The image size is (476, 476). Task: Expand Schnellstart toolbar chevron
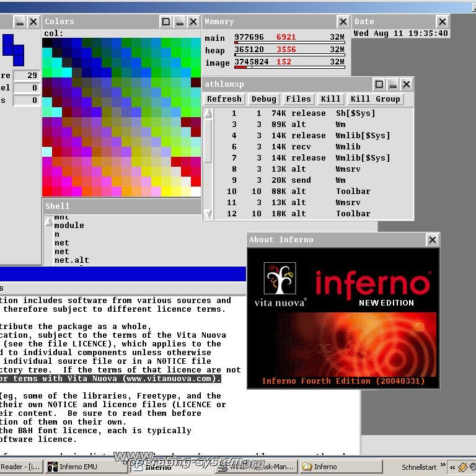point(443,465)
